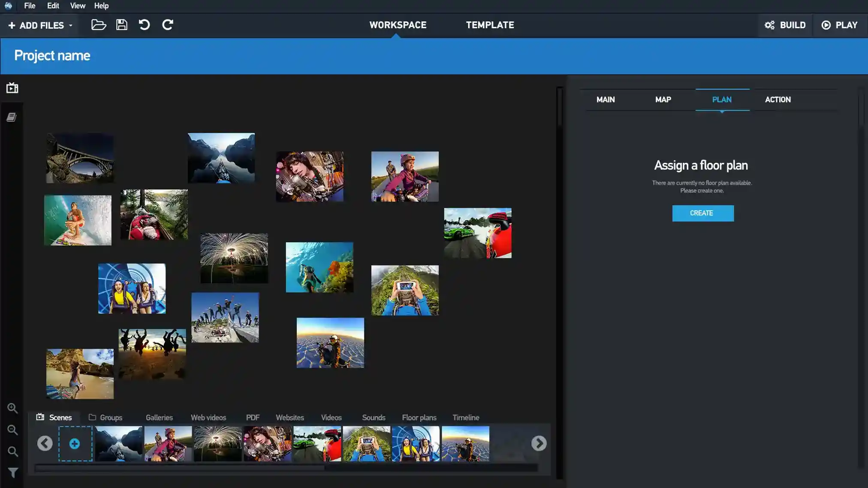Viewport: 868px width, 488px height.
Task: Select the surfer in wave thumbnail
Action: click(78, 220)
